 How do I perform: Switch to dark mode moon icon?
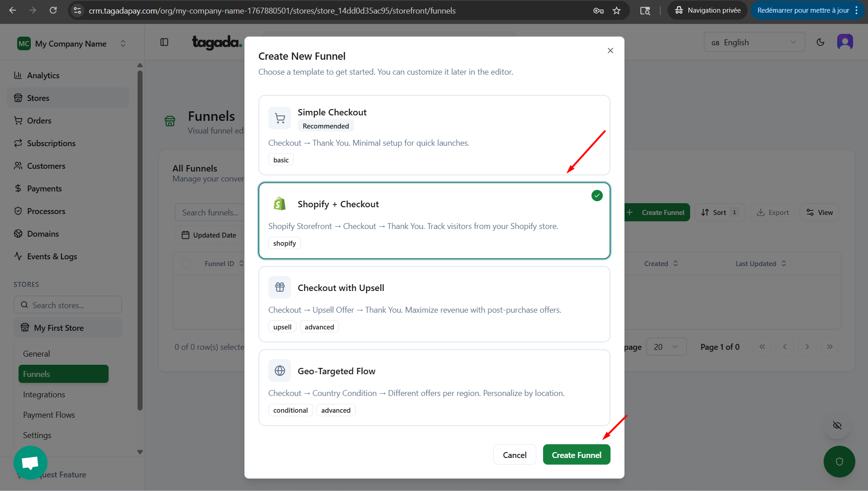coord(820,42)
